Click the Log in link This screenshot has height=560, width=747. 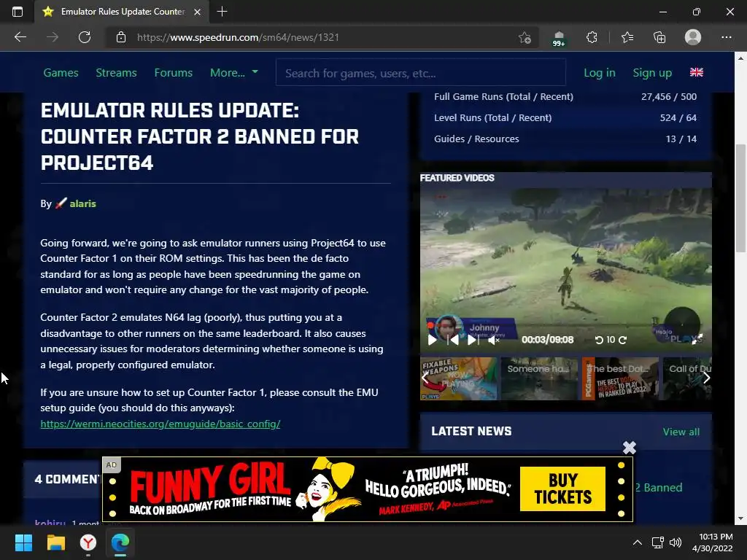coord(600,73)
